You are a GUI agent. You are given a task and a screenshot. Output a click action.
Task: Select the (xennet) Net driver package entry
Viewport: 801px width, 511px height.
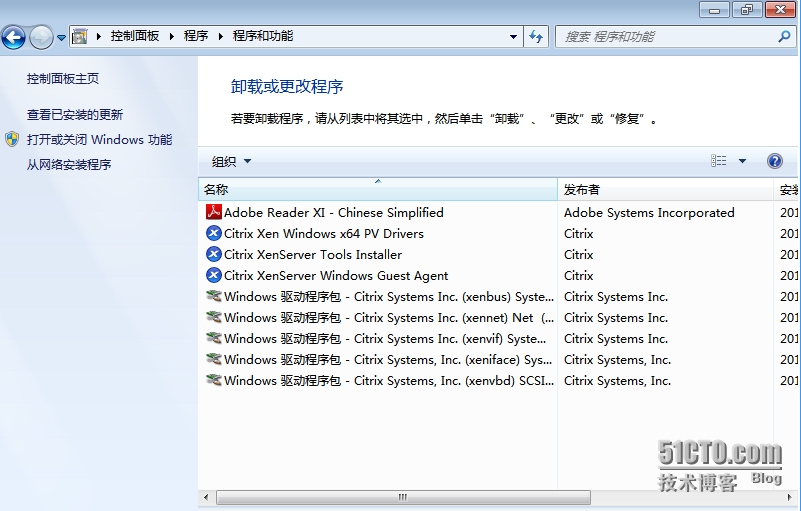click(389, 317)
